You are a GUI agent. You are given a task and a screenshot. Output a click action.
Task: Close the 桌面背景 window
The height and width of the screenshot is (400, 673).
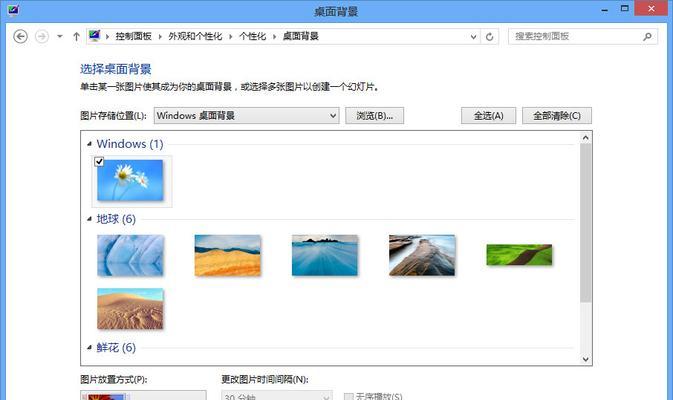click(x=651, y=9)
